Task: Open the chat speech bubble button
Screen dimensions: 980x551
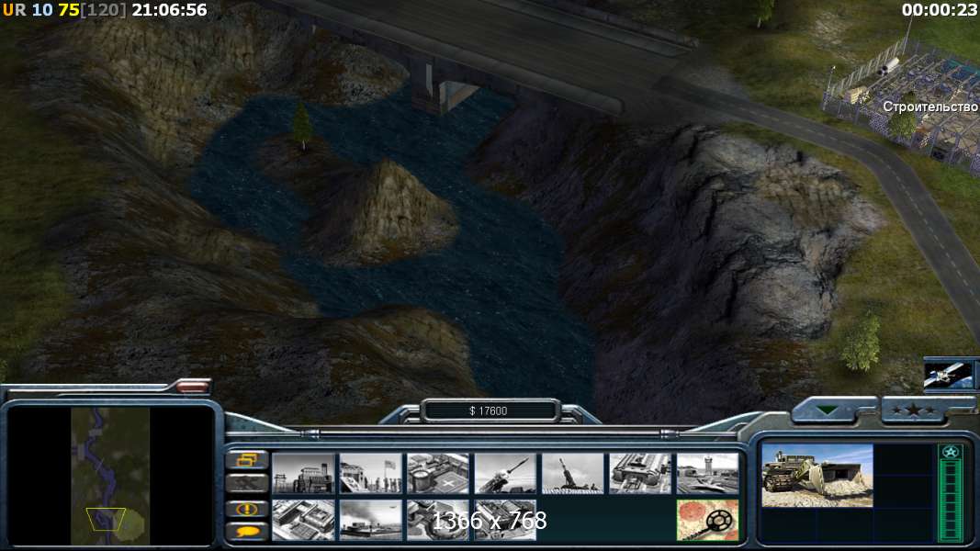Action: point(247,532)
